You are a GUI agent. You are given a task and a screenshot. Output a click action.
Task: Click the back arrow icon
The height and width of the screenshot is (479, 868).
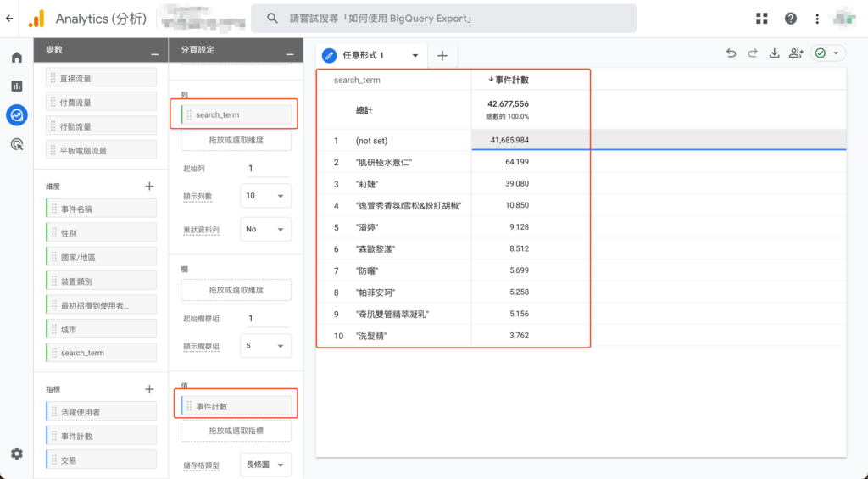tap(9, 19)
